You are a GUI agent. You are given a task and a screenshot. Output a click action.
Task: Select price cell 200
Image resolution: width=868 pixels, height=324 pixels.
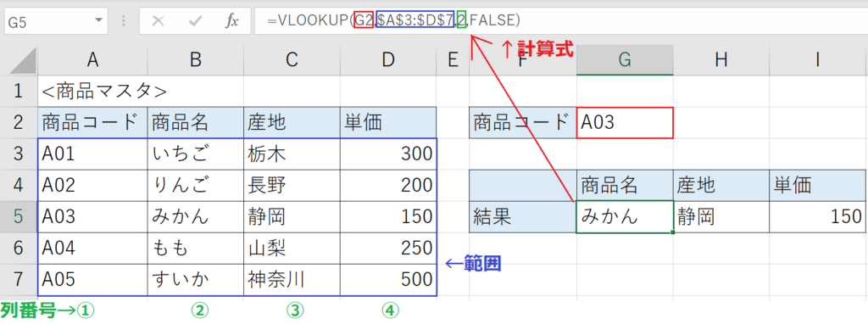pos(388,186)
